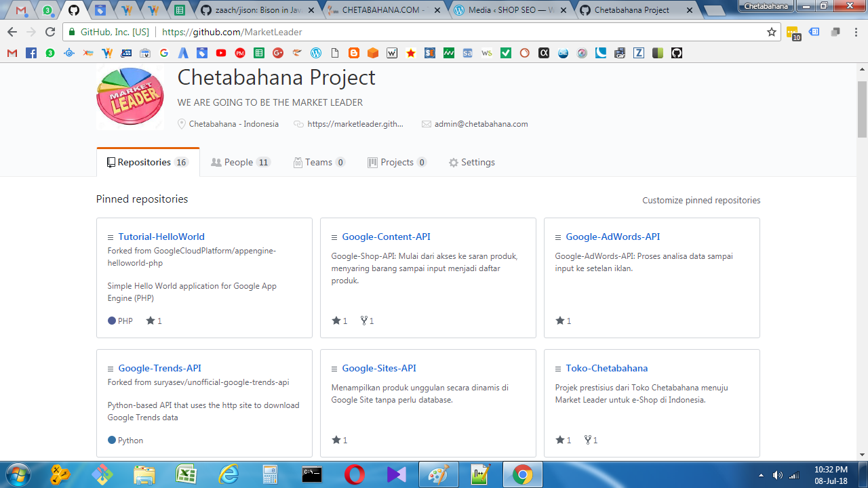Click the extension icon with badge 10
Viewport: 868px width, 488px height.
[x=793, y=33]
